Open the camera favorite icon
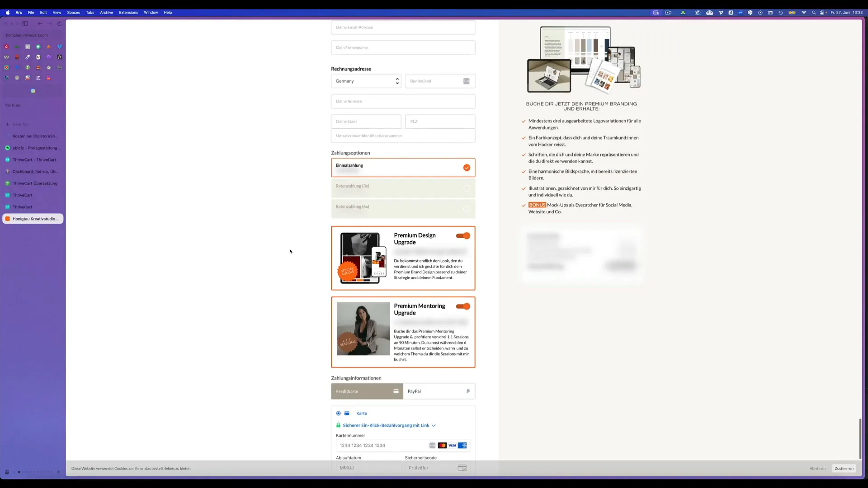The width and height of the screenshot is (868, 488). point(49,67)
